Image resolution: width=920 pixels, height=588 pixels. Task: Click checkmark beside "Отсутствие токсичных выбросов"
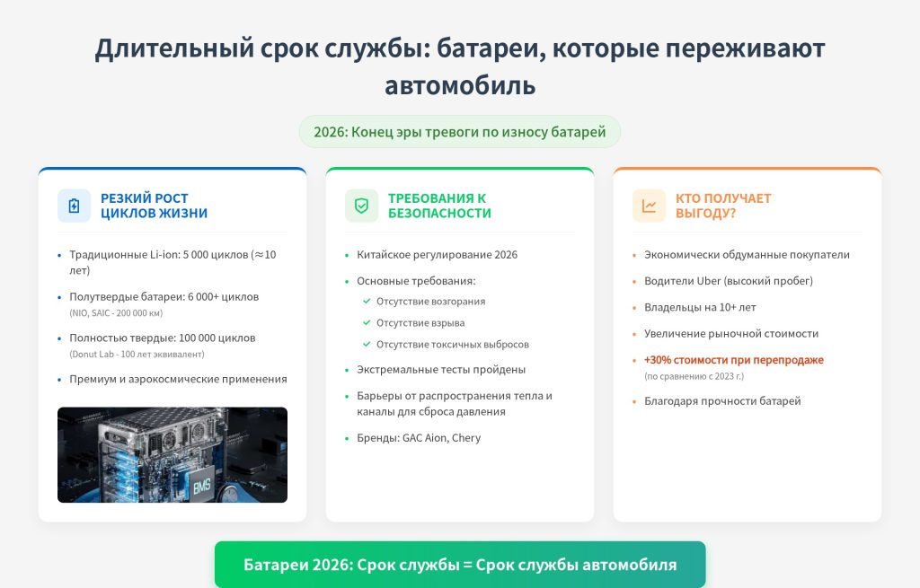[367, 345]
